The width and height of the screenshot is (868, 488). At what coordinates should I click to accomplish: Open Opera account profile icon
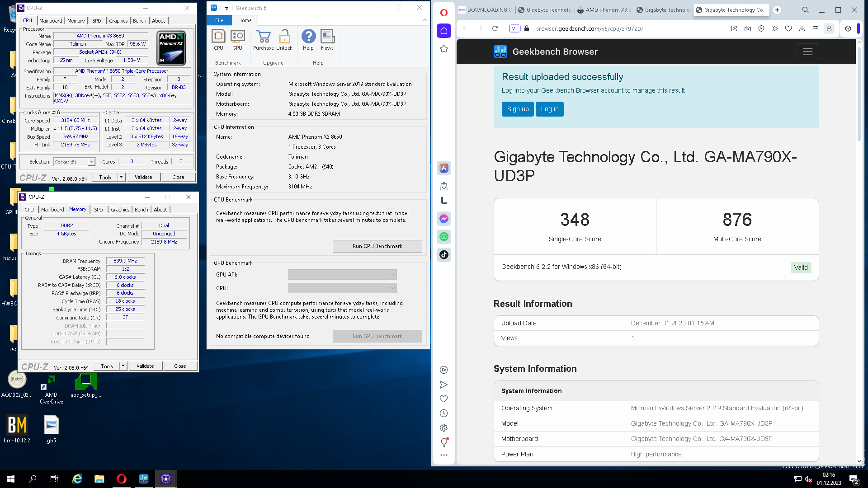(x=829, y=28)
